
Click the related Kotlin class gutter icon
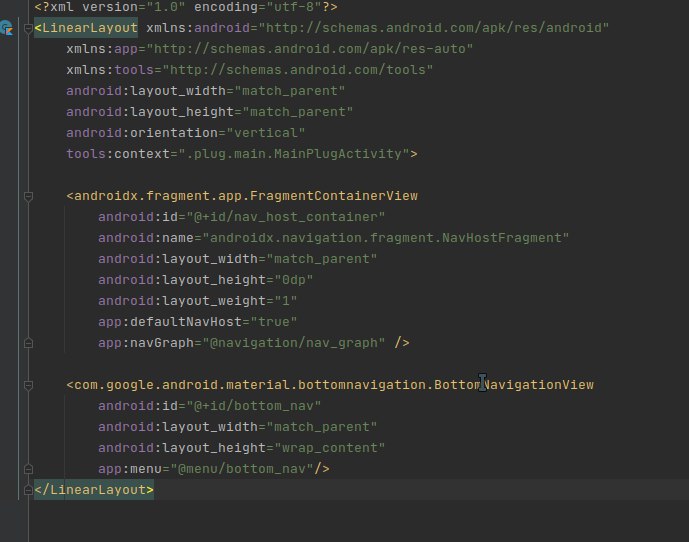[6, 28]
